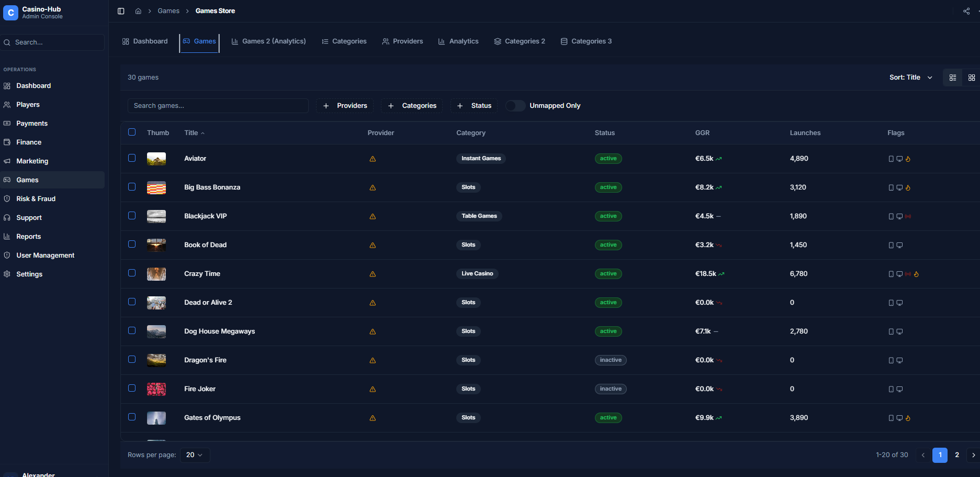Switch to the Providers tab

[402, 41]
